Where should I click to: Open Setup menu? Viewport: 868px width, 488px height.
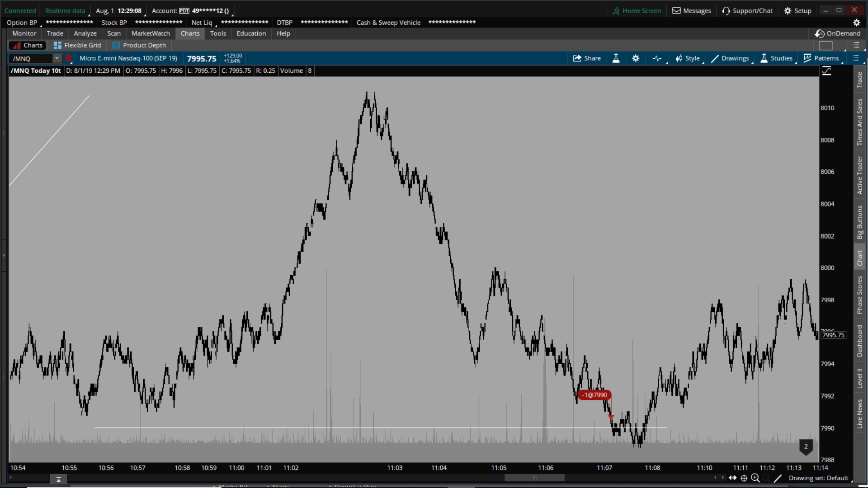pyautogui.click(x=798, y=11)
